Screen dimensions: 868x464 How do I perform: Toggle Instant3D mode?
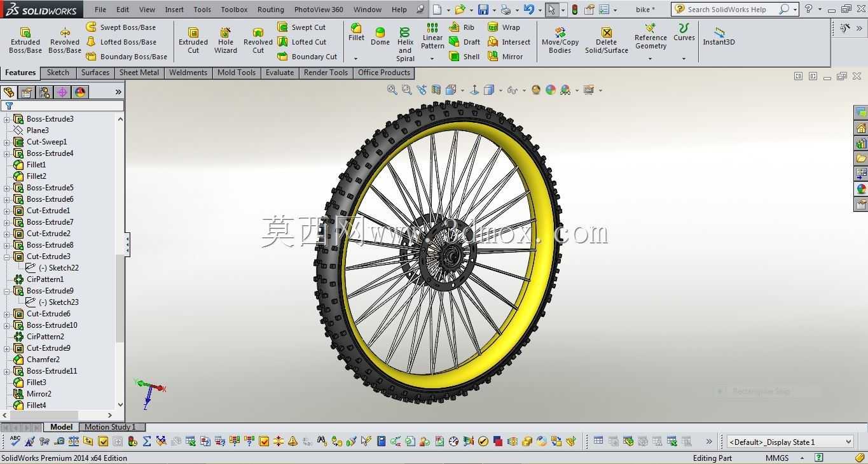click(719, 36)
